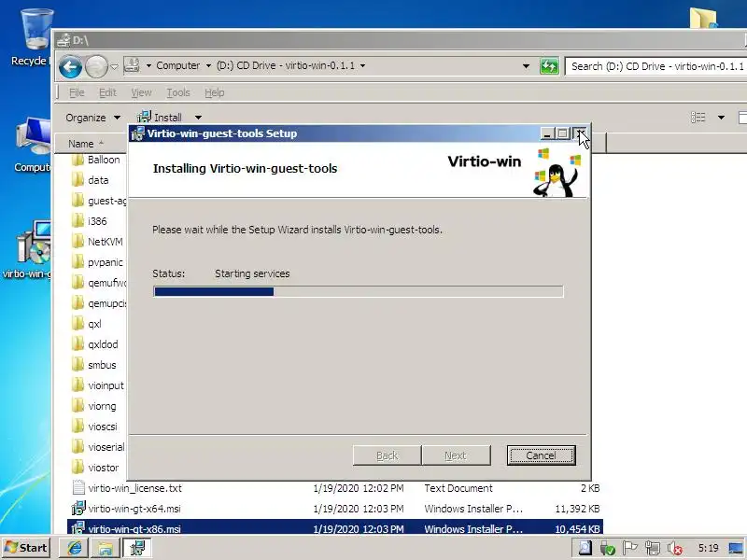The height and width of the screenshot is (560, 747).
Task: Click the muted volume tray icon
Action: coord(674,548)
